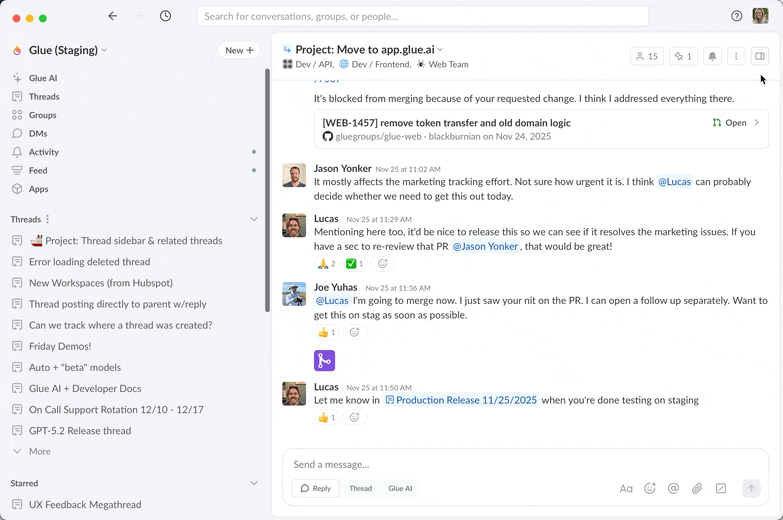
Task: Collapse the Starred section
Action: [253, 483]
